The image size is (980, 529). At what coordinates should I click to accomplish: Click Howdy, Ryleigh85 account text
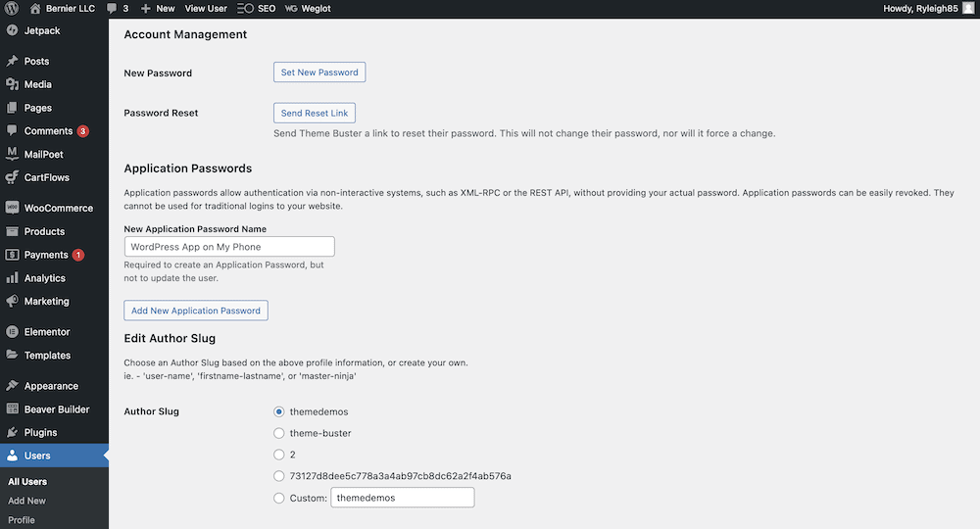[x=920, y=8]
